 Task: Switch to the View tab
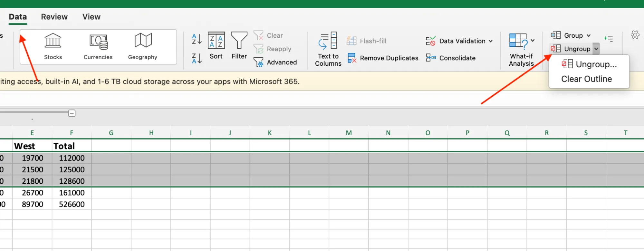[x=91, y=17]
